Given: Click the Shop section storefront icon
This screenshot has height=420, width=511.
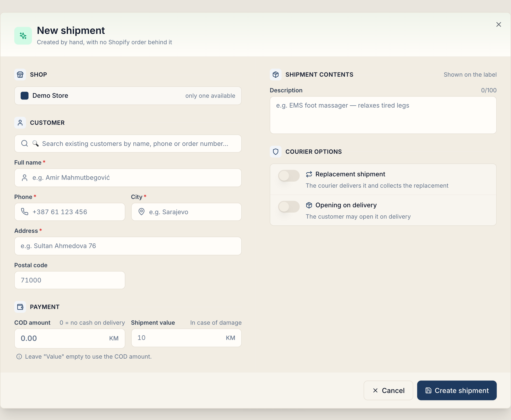Looking at the screenshot, I should pos(20,74).
